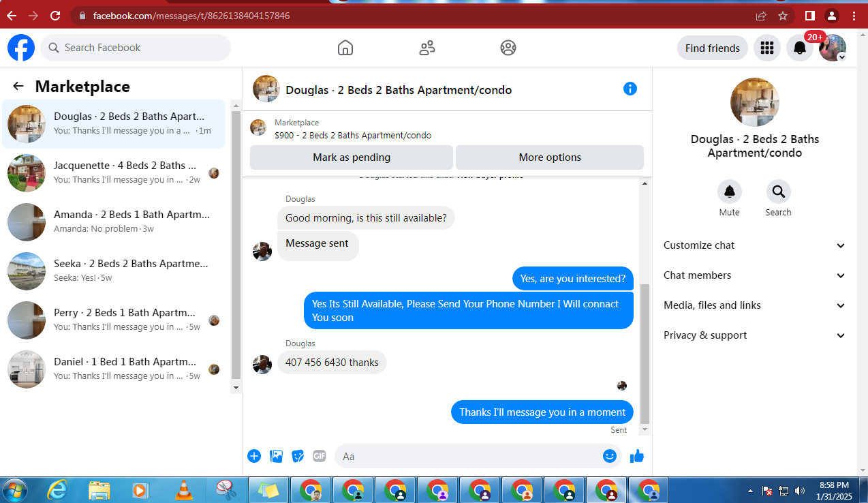This screenshot has height=503, width=868.
Task: Click the browser address bar URL
Action: click(191, 15)
